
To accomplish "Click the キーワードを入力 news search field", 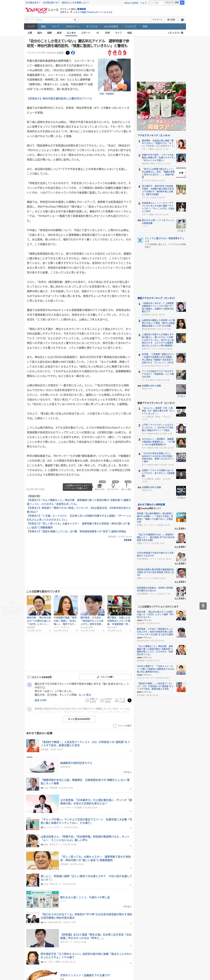I will click(49, 19).
